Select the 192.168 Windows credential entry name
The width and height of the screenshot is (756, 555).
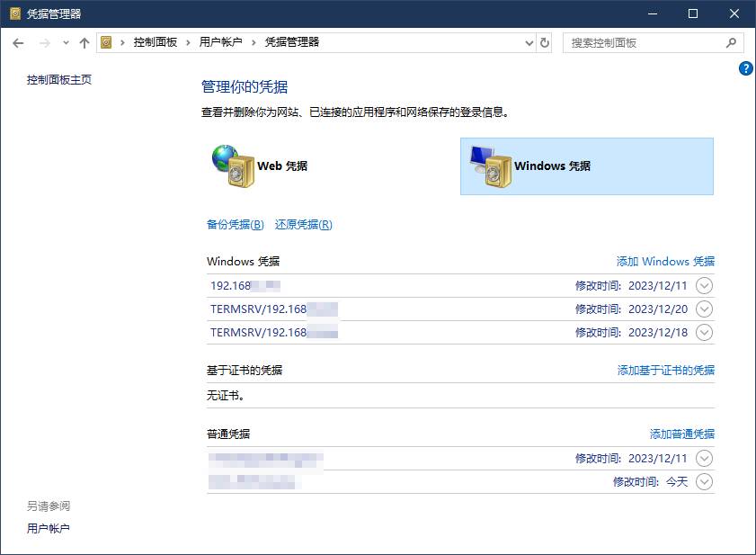(245, 286)
